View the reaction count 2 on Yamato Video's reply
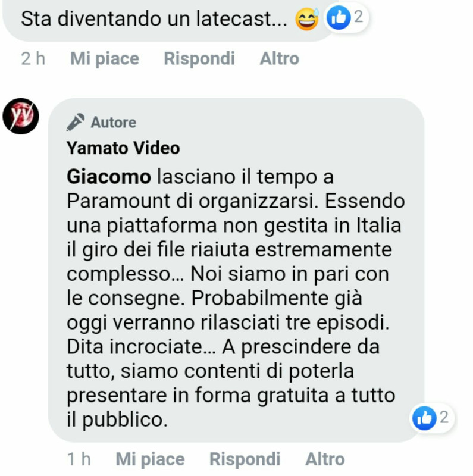The height and width of the screenshot is (476, 473). [x=444, y=417]
